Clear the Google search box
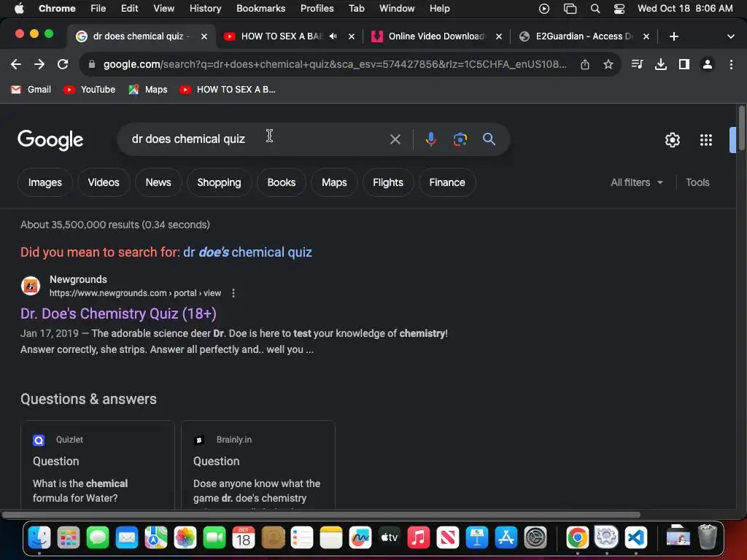This screenshot has height=560, width=747. [x=395, y=139]
